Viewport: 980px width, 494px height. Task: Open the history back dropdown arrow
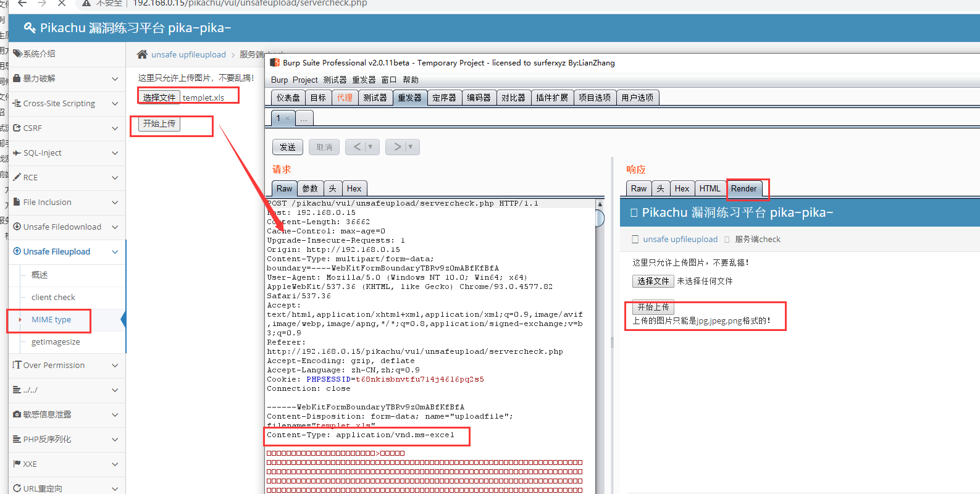[371, 147]
